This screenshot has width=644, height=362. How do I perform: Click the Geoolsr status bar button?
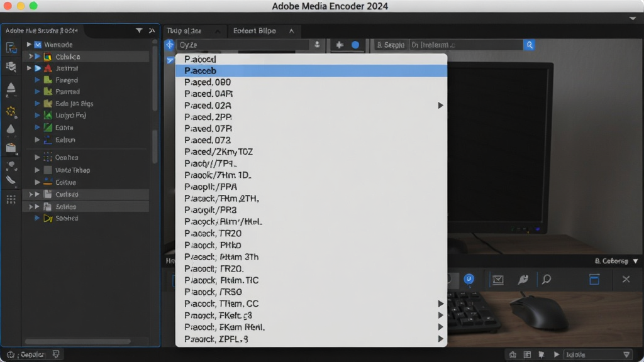26,354
